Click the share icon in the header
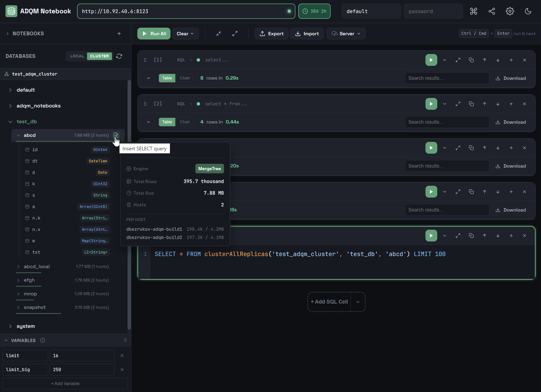The height and width of the screenshot is (392, 541). coord(492,11)
